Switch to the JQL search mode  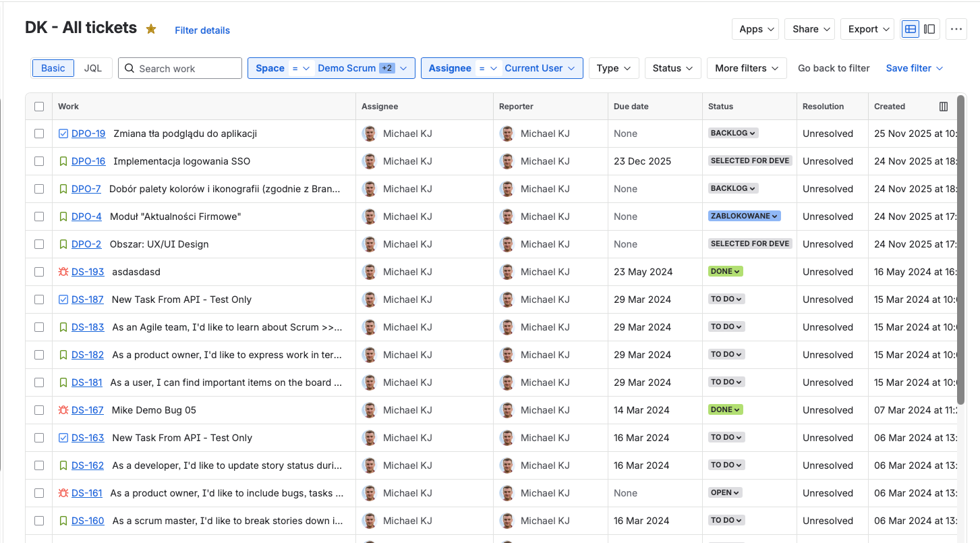93,68
